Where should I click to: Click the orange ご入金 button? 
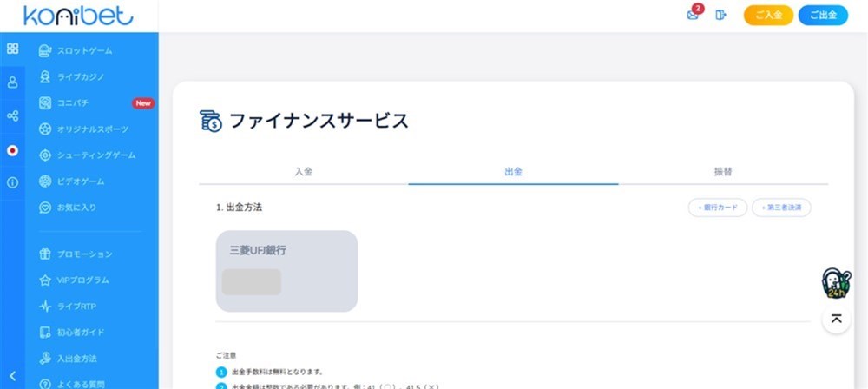click(x=768, y=16)
